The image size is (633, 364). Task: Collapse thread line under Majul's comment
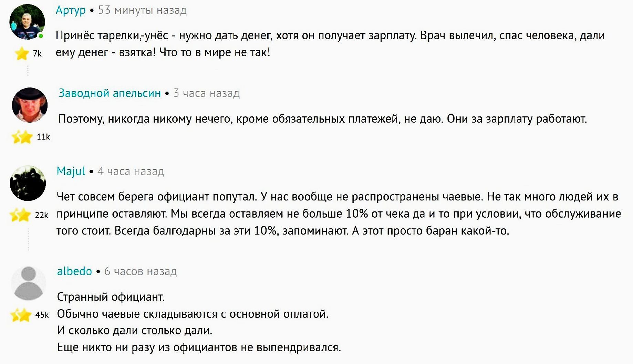point(28,239)
